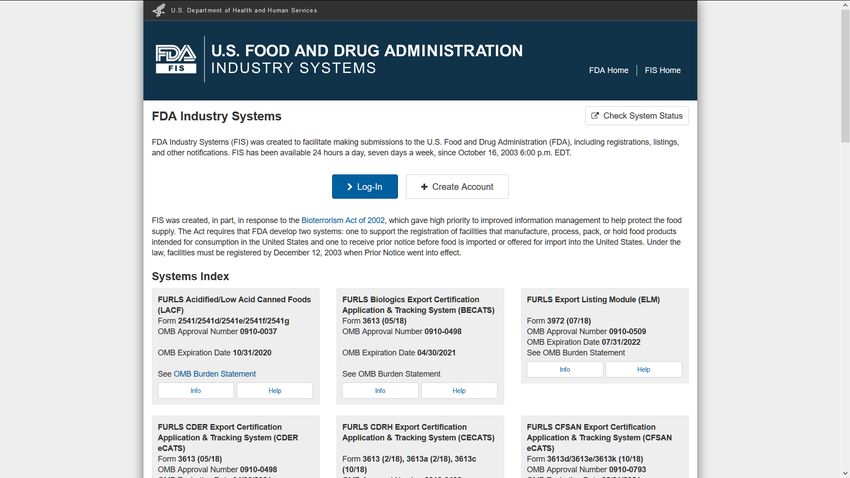Click Info button for BECATS system
This screenshot has height=478, width=850.
point(380,391)
